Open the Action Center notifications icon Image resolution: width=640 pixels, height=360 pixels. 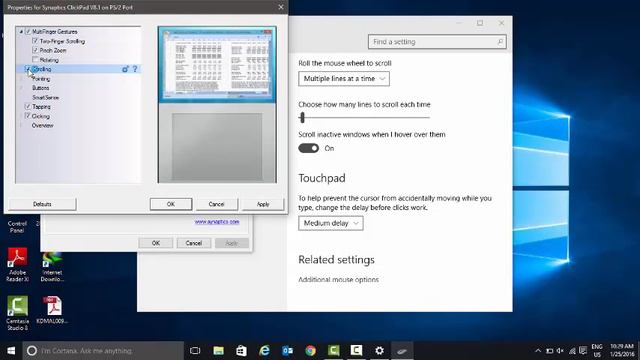583,351
